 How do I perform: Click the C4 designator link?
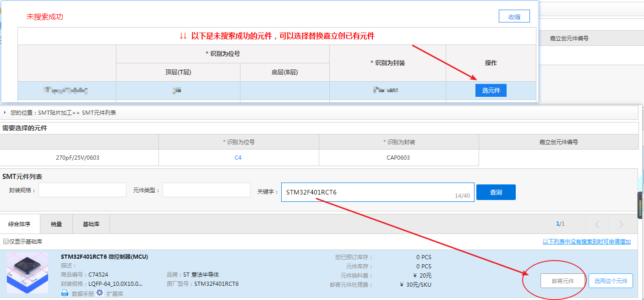click(x=238, y=158)
